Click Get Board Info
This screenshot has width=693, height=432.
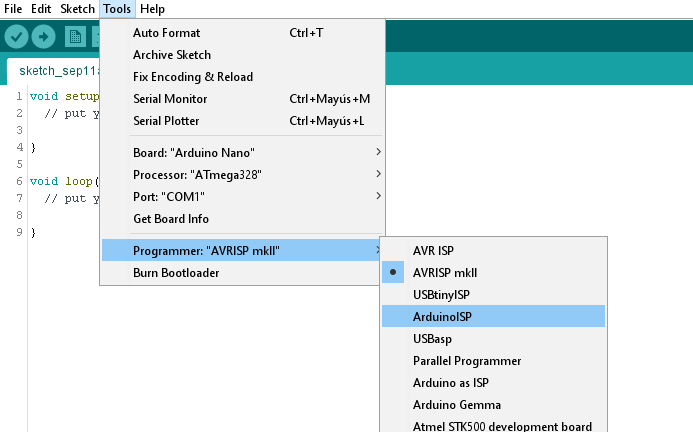(171, 218)
